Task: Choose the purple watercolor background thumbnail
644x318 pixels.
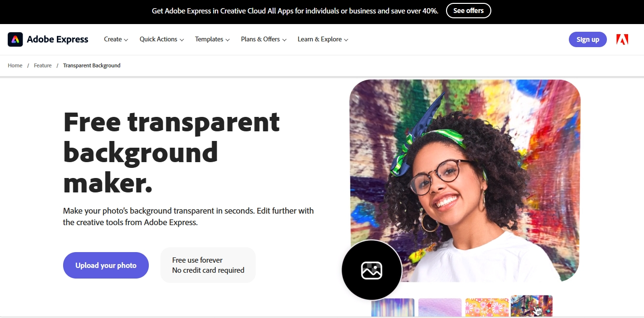Action: tap(440, 307)
